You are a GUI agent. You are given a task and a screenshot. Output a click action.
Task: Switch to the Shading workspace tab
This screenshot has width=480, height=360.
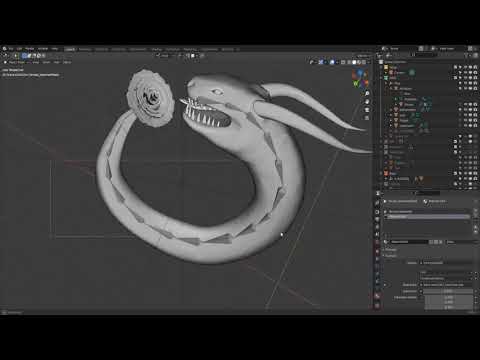pyautogui.click(x=157, y=49)
